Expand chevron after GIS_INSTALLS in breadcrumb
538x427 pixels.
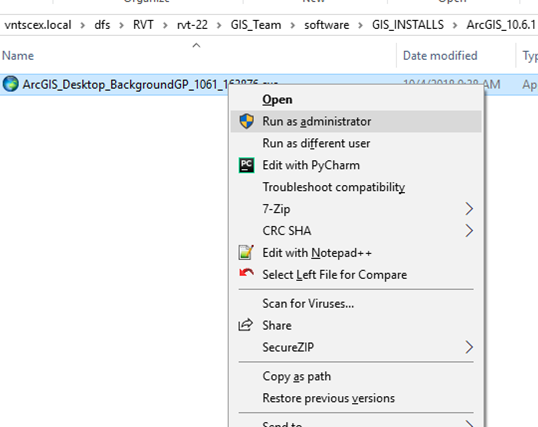click(455, 25)
